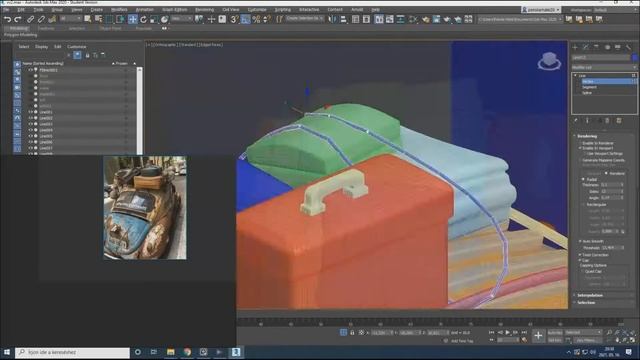Click Remove Modifier trash icon
The height and width of the screenshot is (360, 640).
pos(607,121)
